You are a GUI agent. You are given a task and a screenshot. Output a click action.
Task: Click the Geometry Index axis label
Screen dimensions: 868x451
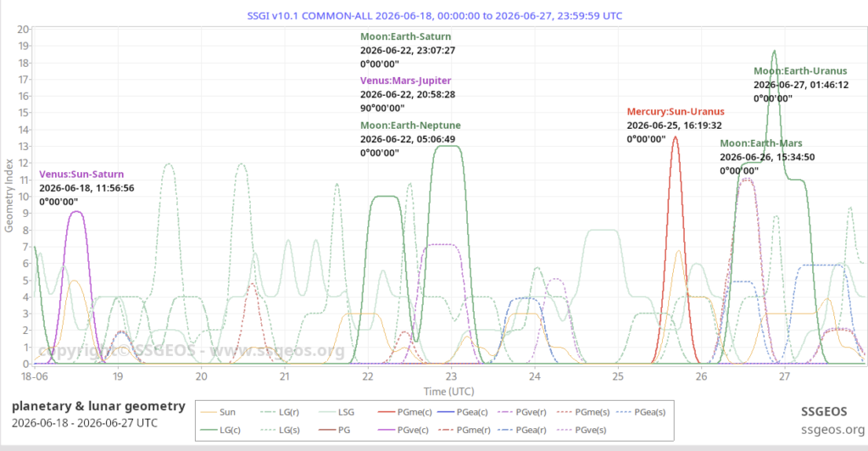pyautogui.click(x=8, y=196)
